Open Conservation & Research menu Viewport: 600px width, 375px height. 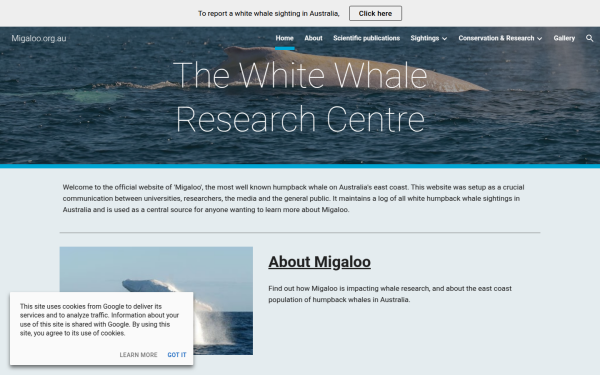(496, 38)
